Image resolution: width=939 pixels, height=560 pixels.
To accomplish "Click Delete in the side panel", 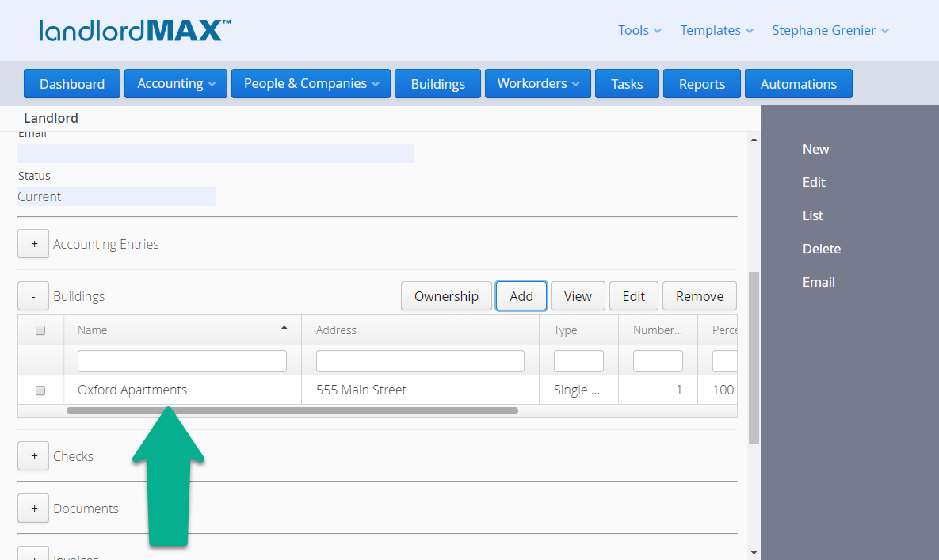I will (x=822, y=249).
